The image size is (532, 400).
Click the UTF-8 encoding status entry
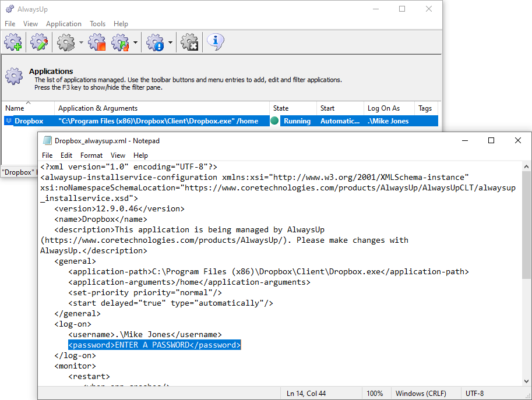475,394
